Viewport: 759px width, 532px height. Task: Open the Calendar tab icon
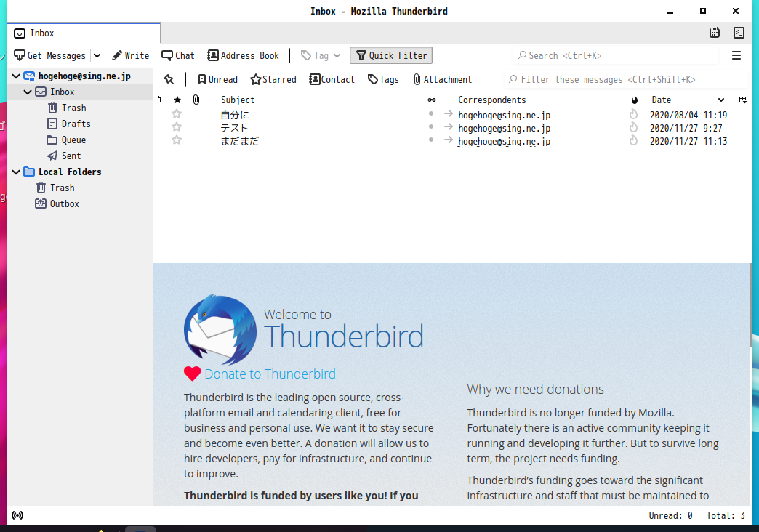[x=715, y=33]
